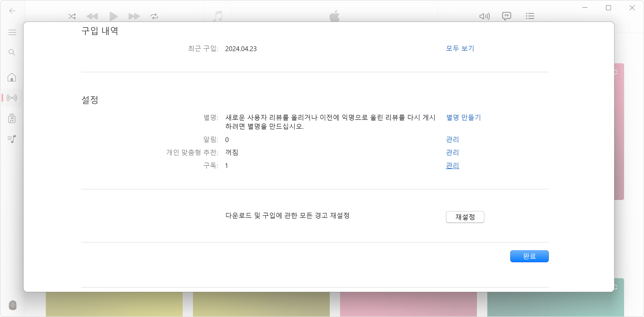Open the navigation hamburger menu
This screenshot has width=644, height=317.
(x=12, y=32)
